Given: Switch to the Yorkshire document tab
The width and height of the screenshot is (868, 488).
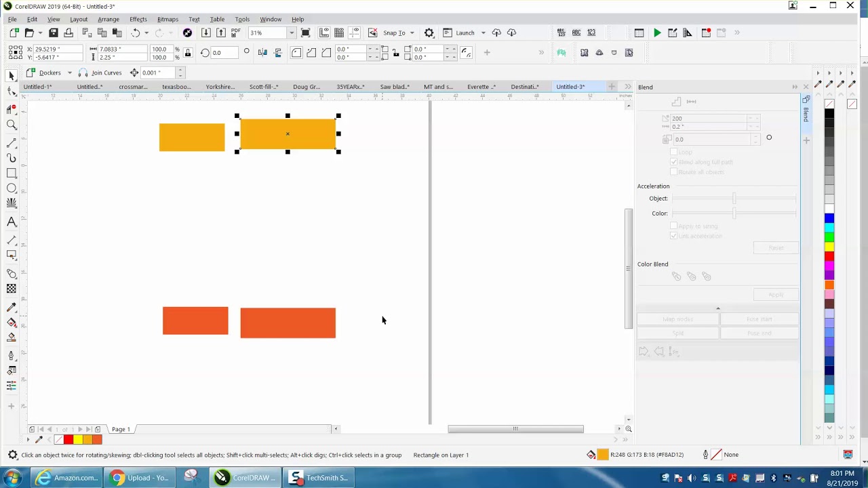Looking at the screenshot, I should click(x=220, y=87).
